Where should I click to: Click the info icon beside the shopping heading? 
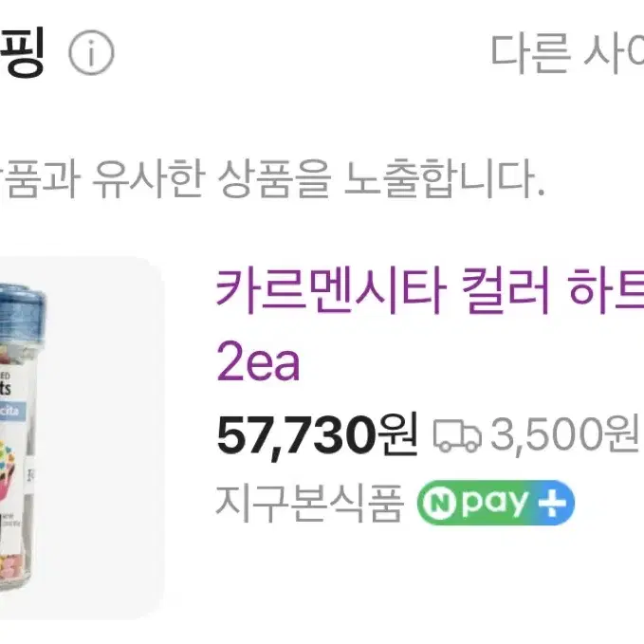(x=91, y=52)
